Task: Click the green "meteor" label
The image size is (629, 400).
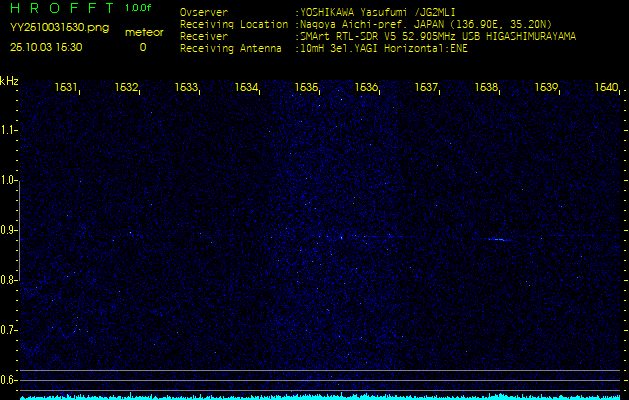Action: (144, 33)
